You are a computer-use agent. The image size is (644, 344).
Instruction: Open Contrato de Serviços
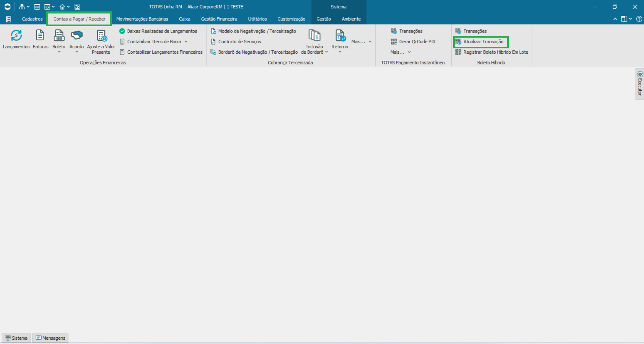(x=236, y=42)
